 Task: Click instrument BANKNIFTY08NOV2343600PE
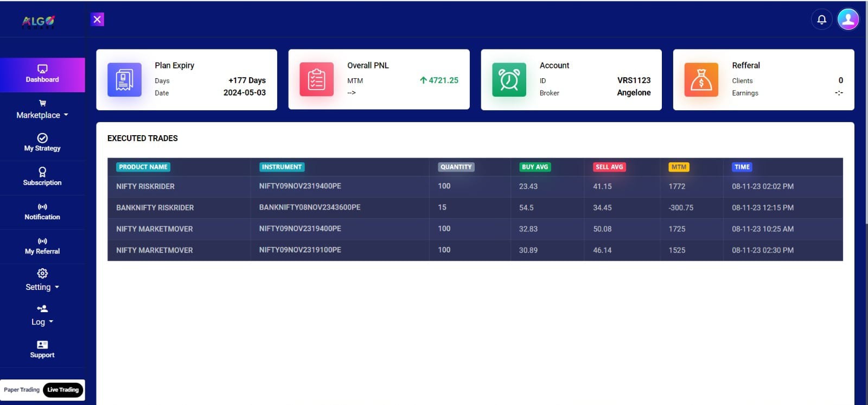coord(310,207)
